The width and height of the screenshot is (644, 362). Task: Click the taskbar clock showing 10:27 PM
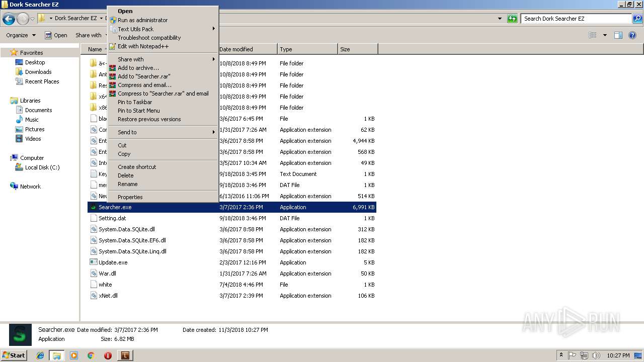[618, 355]
